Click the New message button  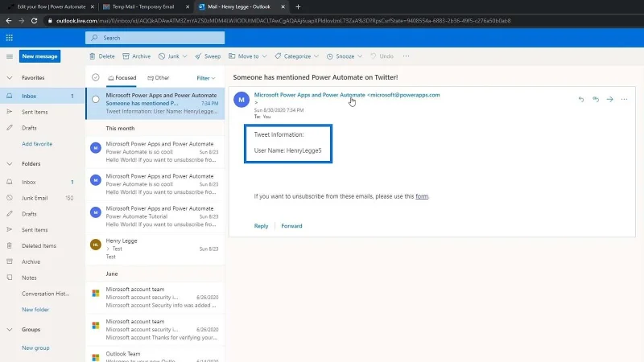39,56
